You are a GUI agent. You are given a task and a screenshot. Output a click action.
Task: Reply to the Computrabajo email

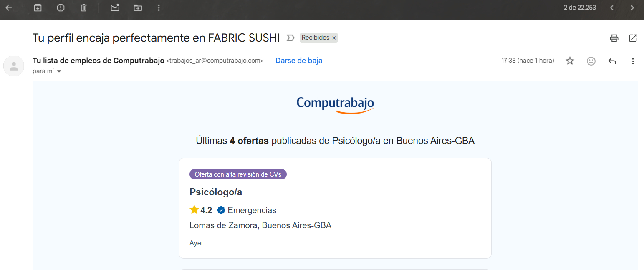tap(612, 61)
